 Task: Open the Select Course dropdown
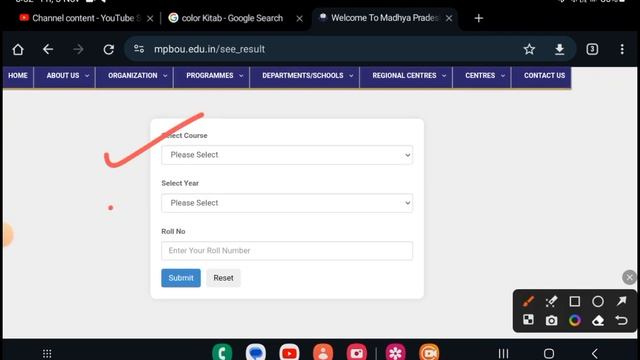coord(287,155)
